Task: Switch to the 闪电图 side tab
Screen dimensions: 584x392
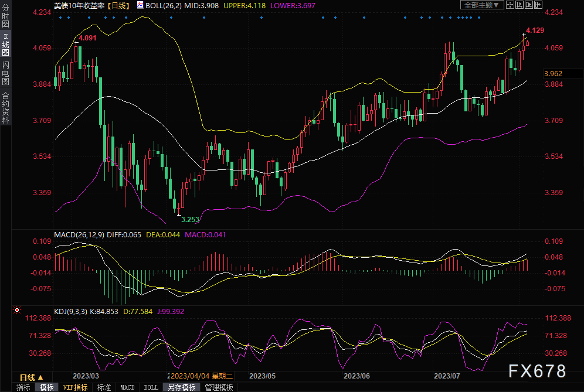Action: tap(5, 73)
